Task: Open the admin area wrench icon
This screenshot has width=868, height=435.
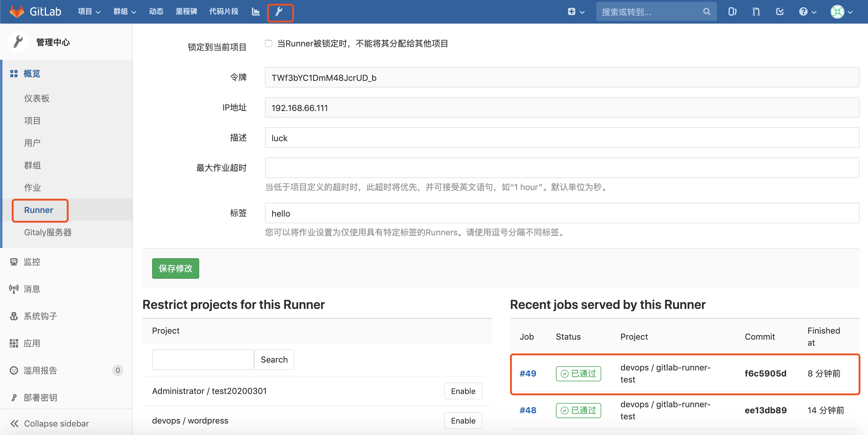Action: pyautogui.click(x=280, y=12)
